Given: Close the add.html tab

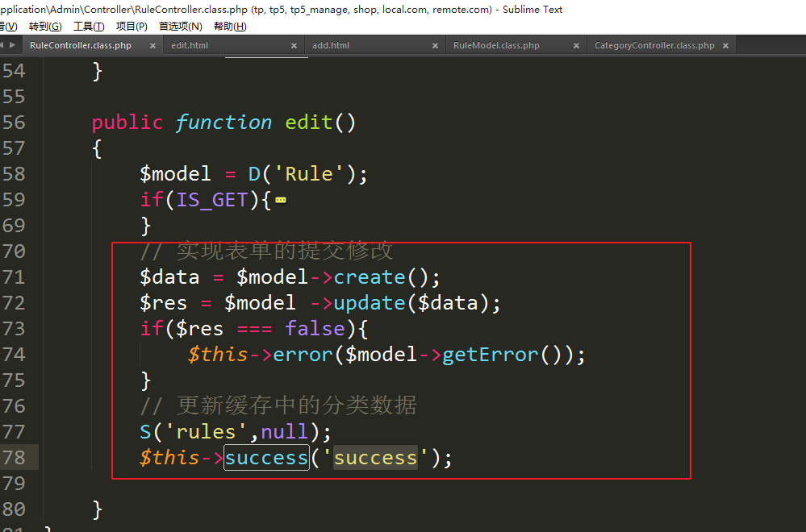Looking at the screenshot, I should click(435, 46).
